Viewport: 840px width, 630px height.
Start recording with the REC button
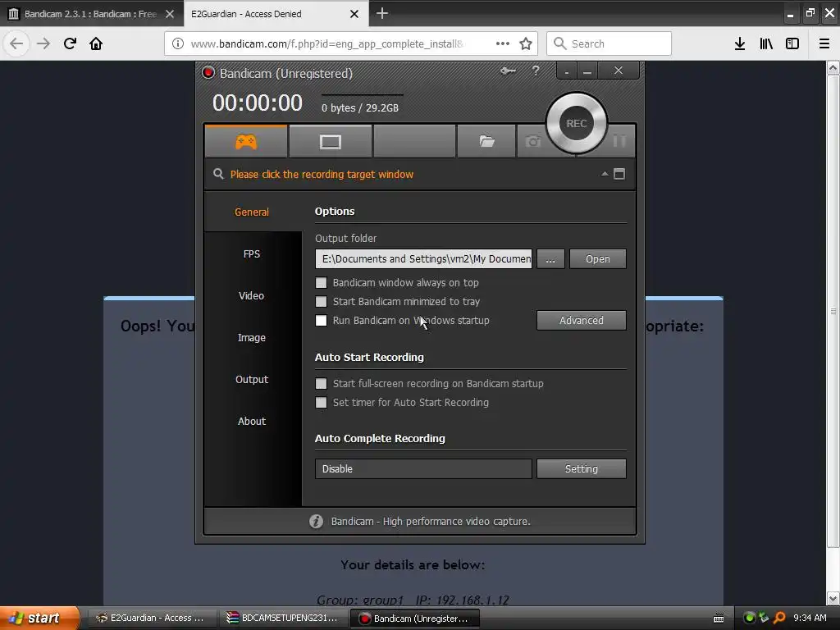click(577, 123)
